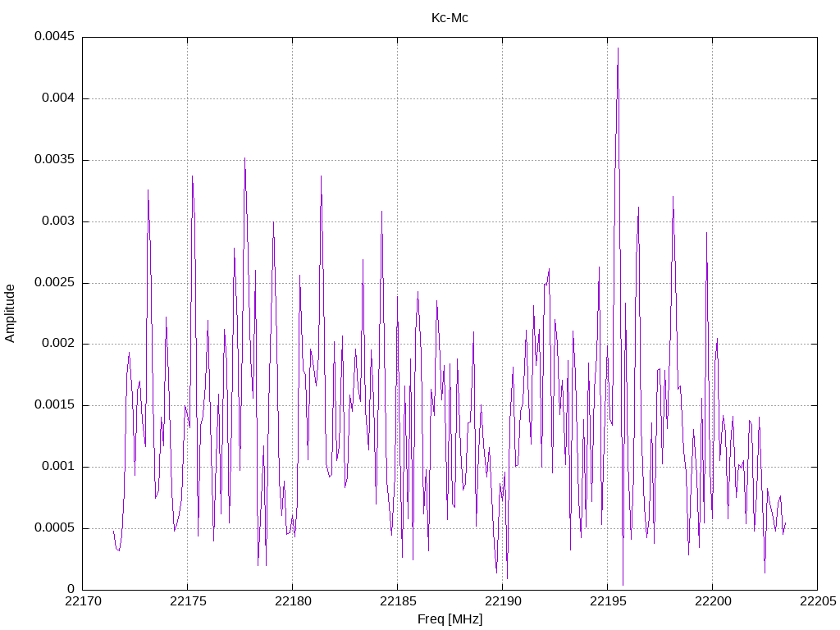Click the x-axis tick label 22190
This screenshot has width=840, height=630.
[503, 601]
